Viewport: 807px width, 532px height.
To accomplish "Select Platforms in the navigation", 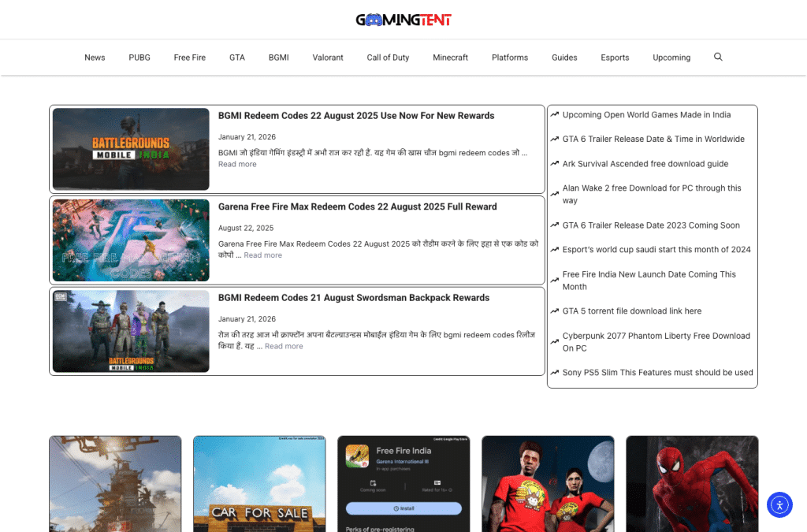I will pyautogui.click(x=510, y=58).
